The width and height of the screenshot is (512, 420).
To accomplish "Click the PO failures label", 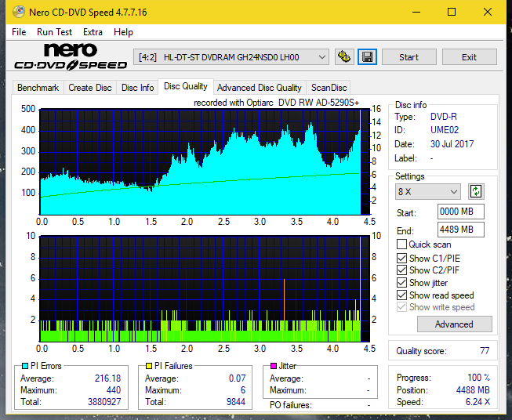I will point(291,405).
